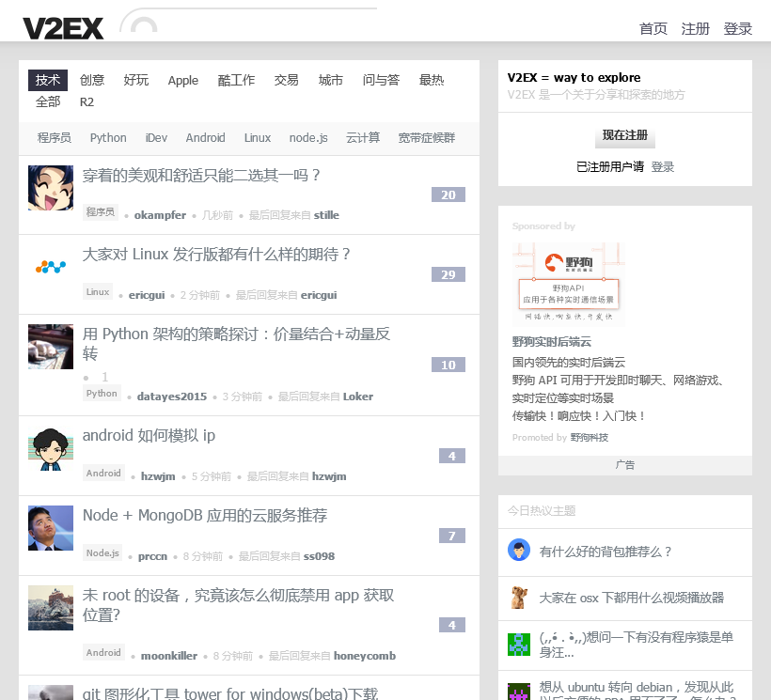Click reply count 4 on android 模拟 ip

[452, 456]
